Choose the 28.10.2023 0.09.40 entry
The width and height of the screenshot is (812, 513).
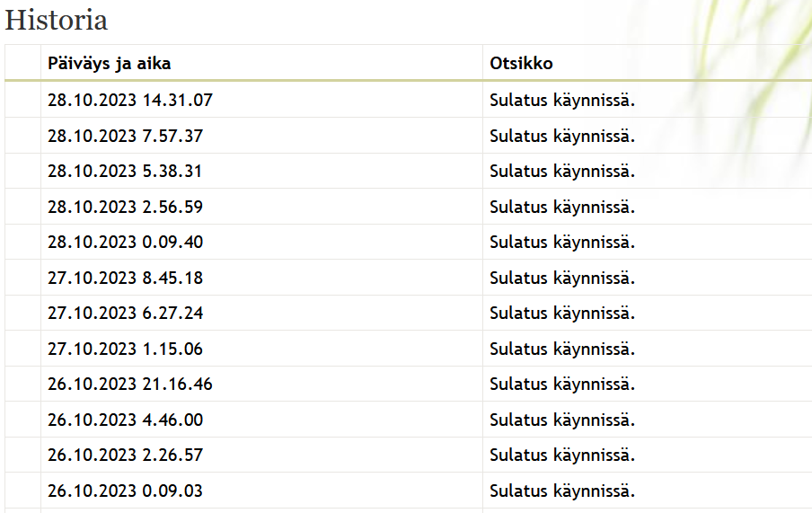[125, 242]
